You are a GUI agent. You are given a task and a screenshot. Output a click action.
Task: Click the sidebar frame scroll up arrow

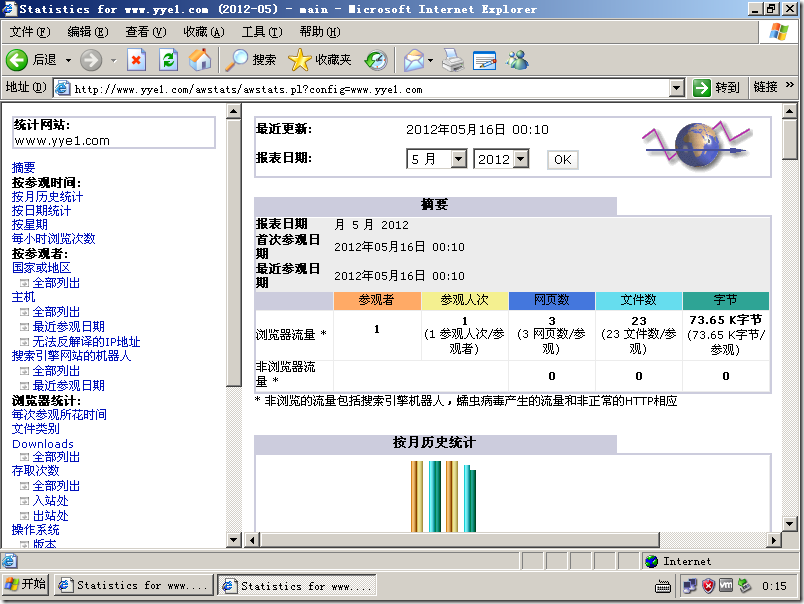coord(233,111)
